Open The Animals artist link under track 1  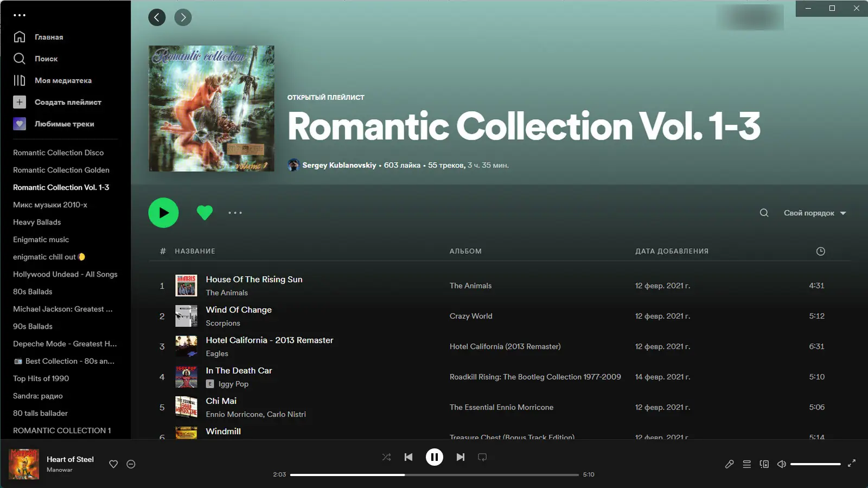click(x=227, y=293)
